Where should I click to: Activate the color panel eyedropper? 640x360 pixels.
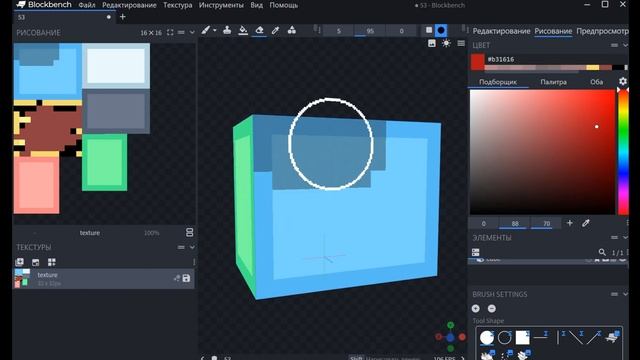[586, 223]
